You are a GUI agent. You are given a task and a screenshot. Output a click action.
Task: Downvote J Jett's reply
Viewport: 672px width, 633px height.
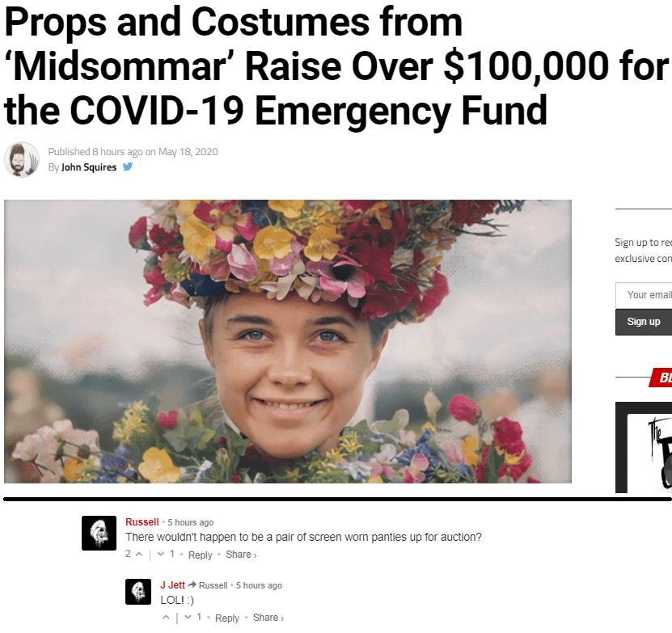pyautogui.click(x=188, y=618)
